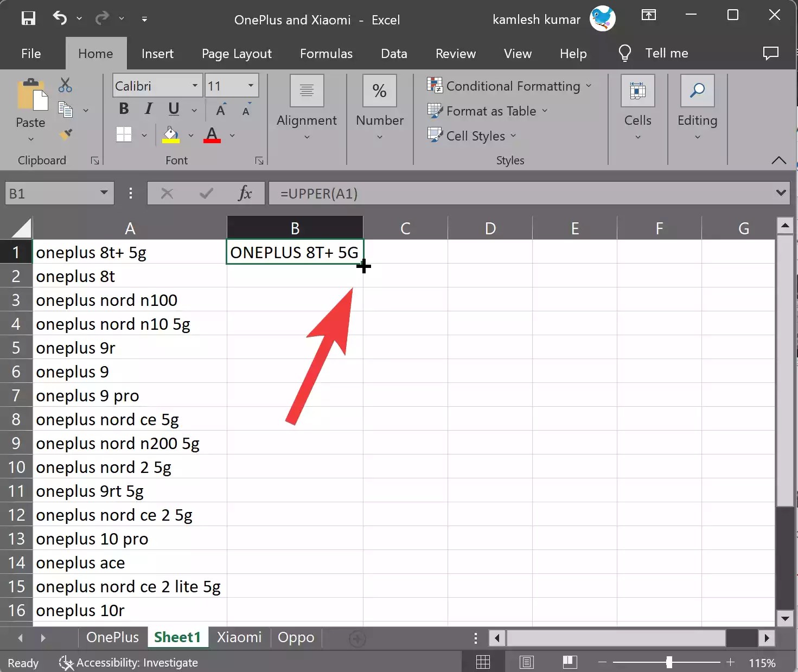The image size is (798, 672).
Task: Click the Underline icon
Action: [x=173, y=109]
